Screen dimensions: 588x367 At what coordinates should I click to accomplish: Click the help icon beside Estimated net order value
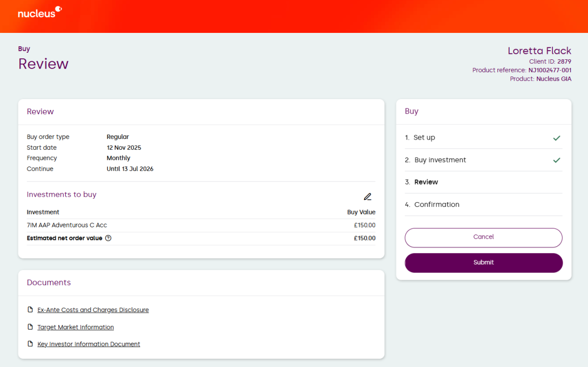(x=108, y=238)
